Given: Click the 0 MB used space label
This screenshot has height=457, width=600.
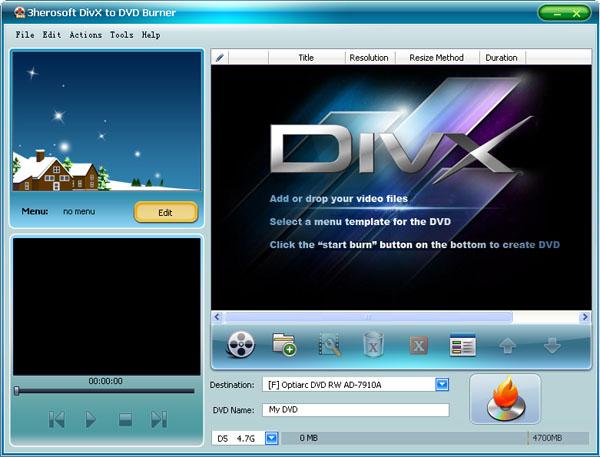Looking at the screenshot, I should pyautogui.click(x=308, y=438).
